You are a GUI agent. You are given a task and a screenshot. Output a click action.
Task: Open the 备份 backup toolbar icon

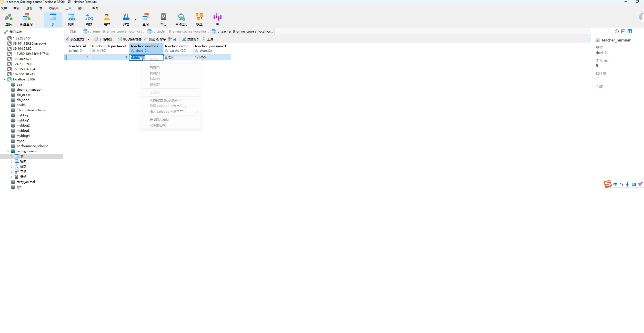[163, 19]
